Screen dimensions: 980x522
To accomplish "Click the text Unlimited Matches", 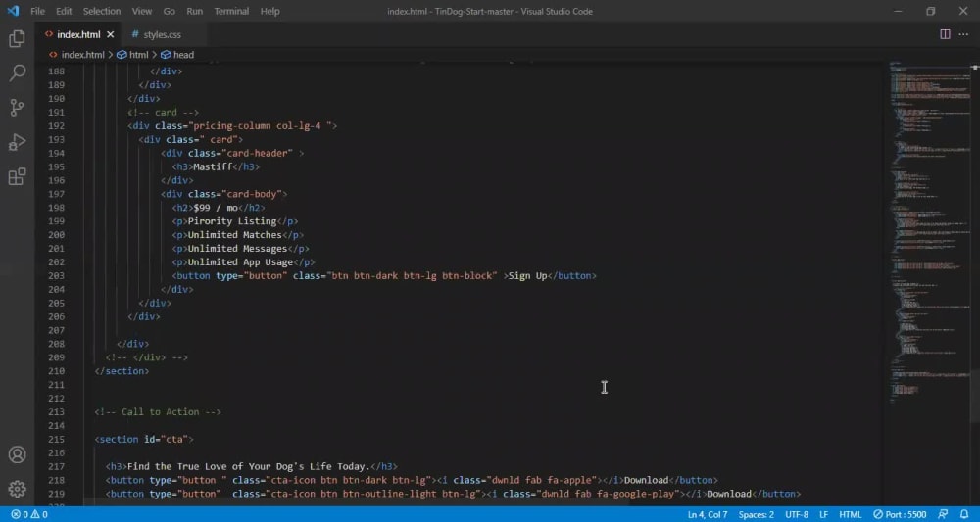I will click(x=235, y=235).
